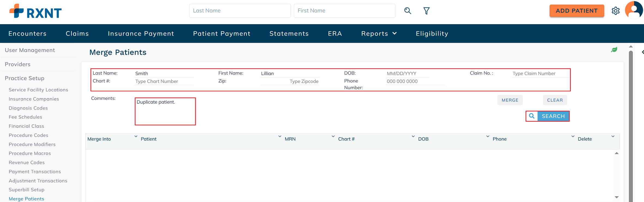Open Insurance Companies in the sidebar
The image size is (644, 202).
[34, 99]
